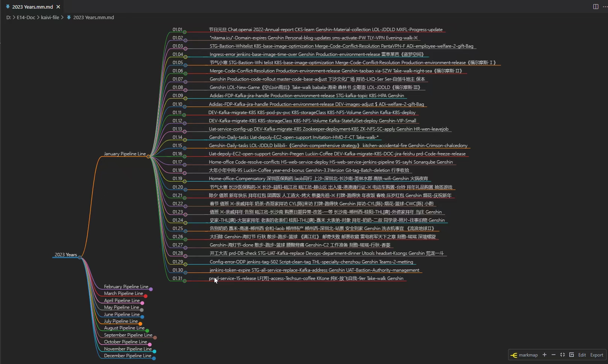The height and width of the screenshot is (364, 608).
Task: Click the 01.28 date label
Action: (178, 253)
